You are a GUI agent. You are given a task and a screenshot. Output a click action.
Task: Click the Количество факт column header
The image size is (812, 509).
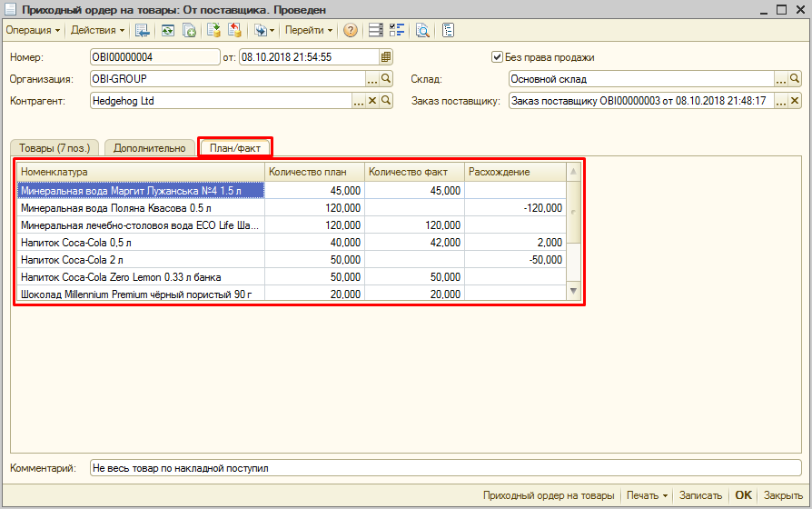click(x=414, y=172)
